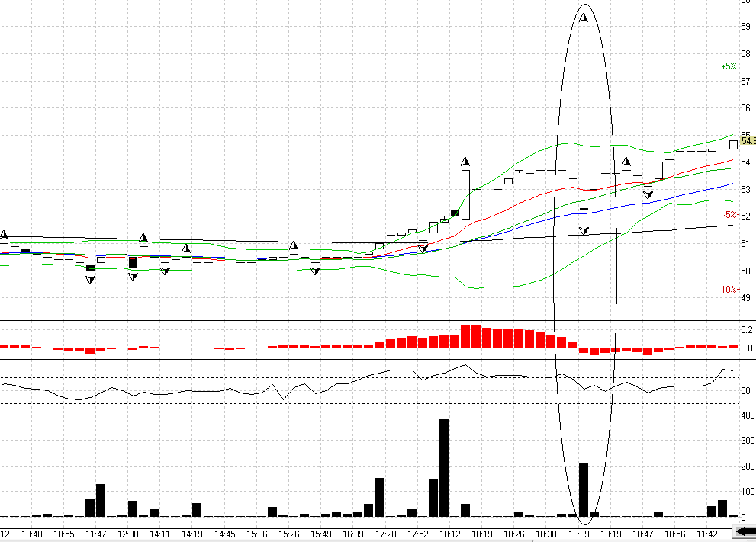Click the 18:30 time label
Viewport: 756px width, 542px height.
point(546,534)
